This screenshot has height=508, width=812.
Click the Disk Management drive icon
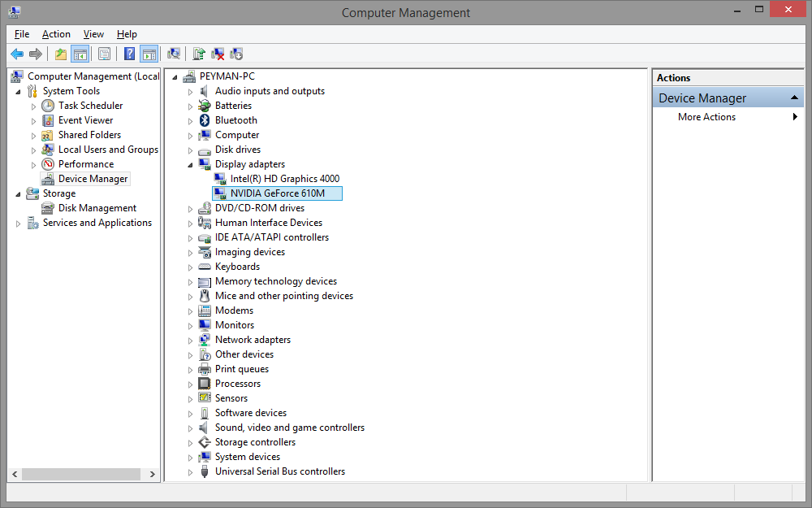pos(48,208)
